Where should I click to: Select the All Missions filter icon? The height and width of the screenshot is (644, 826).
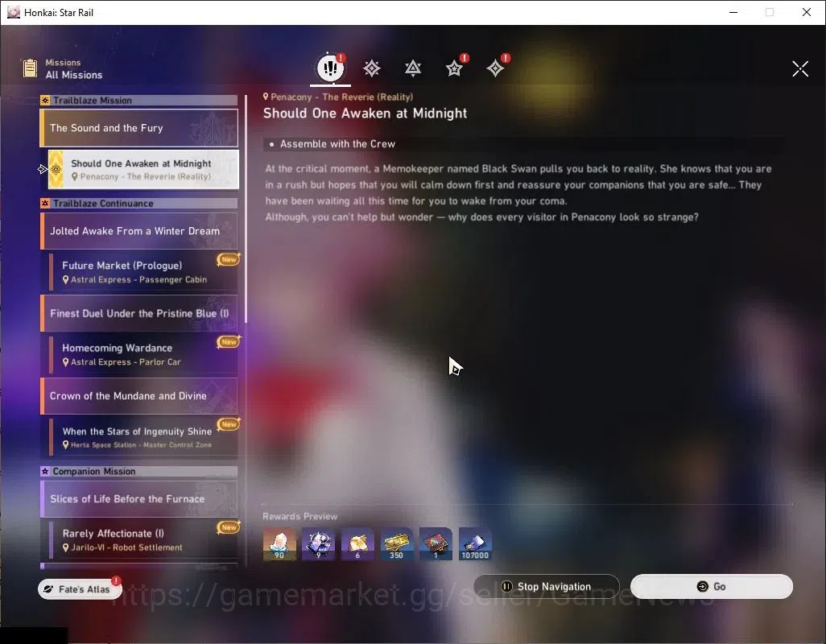[x=330, y=68]
